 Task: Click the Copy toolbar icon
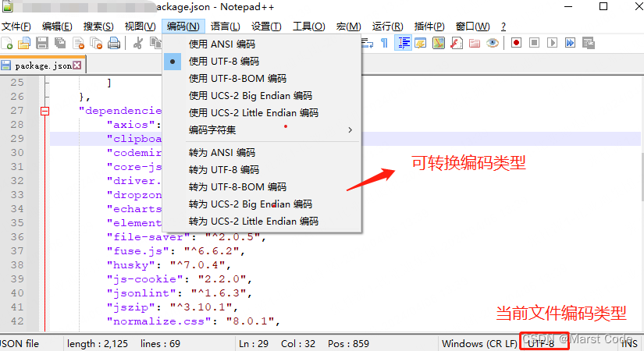pyautogui.click(x=155, y=43)
